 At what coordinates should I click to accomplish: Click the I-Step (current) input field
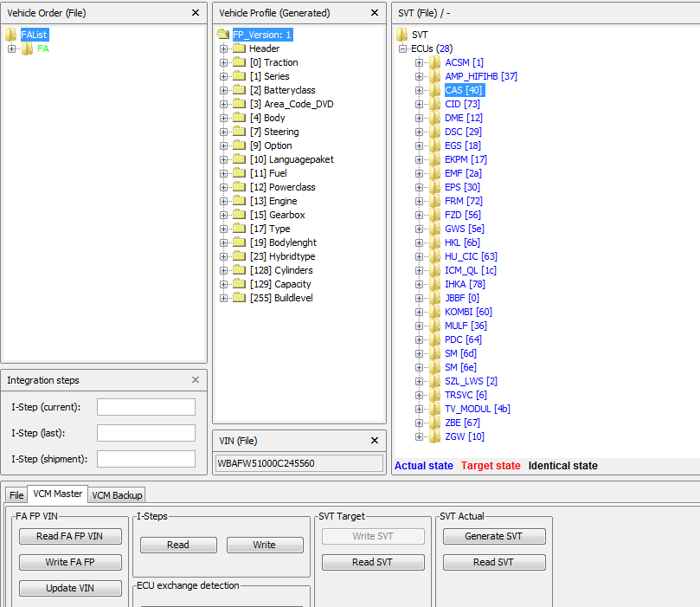tap(146, 407)
